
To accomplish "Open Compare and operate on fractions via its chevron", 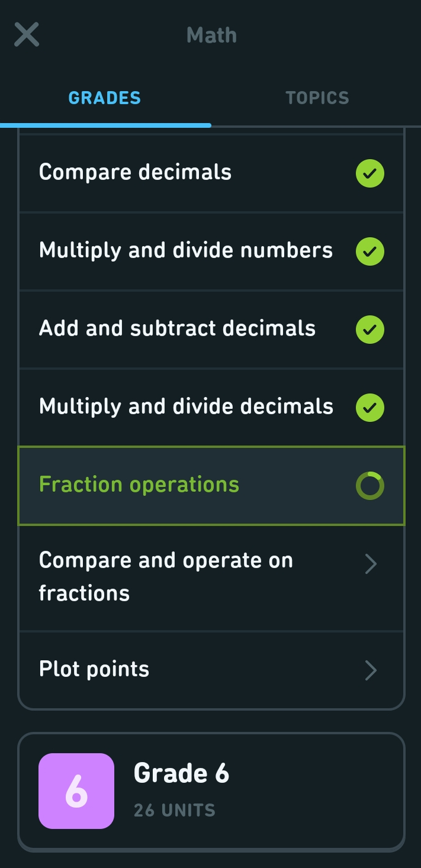I will tap(371, 564).
